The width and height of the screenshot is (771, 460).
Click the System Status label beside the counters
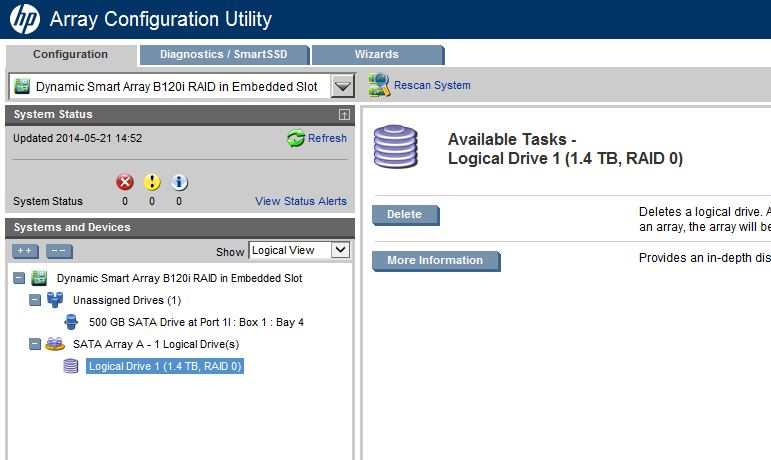[x=48, y=201]
